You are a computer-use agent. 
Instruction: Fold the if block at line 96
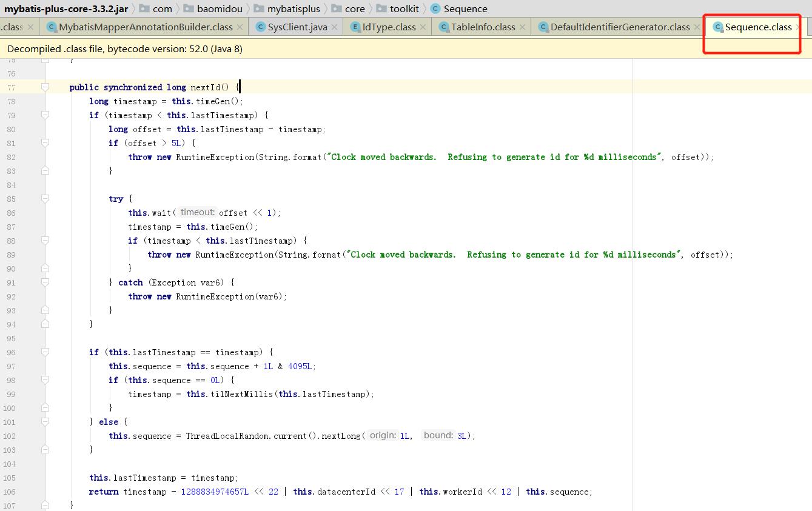tap(45, 352)
